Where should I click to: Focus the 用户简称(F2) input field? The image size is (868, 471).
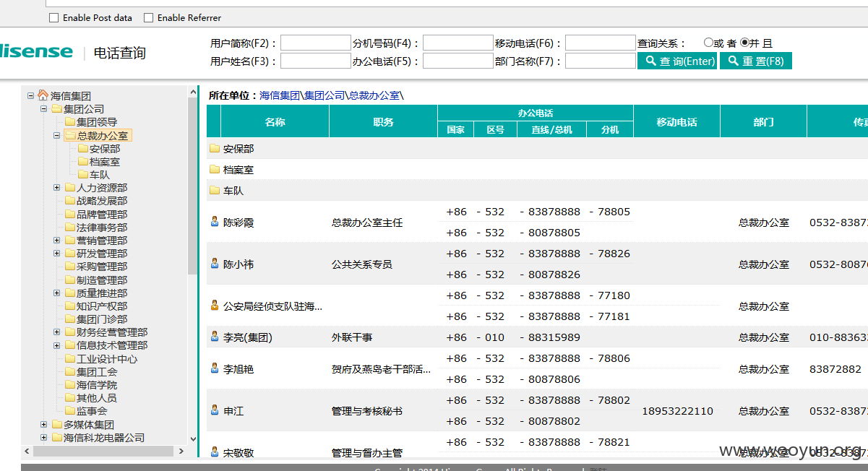pyautogui.click(x=316, y=43)
